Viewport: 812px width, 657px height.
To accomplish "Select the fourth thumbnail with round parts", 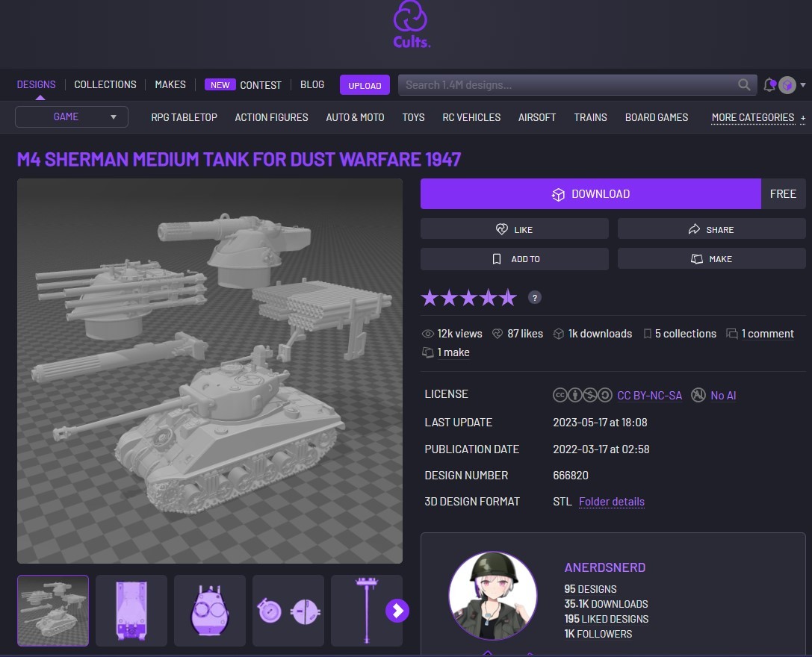I will (288, 611).
